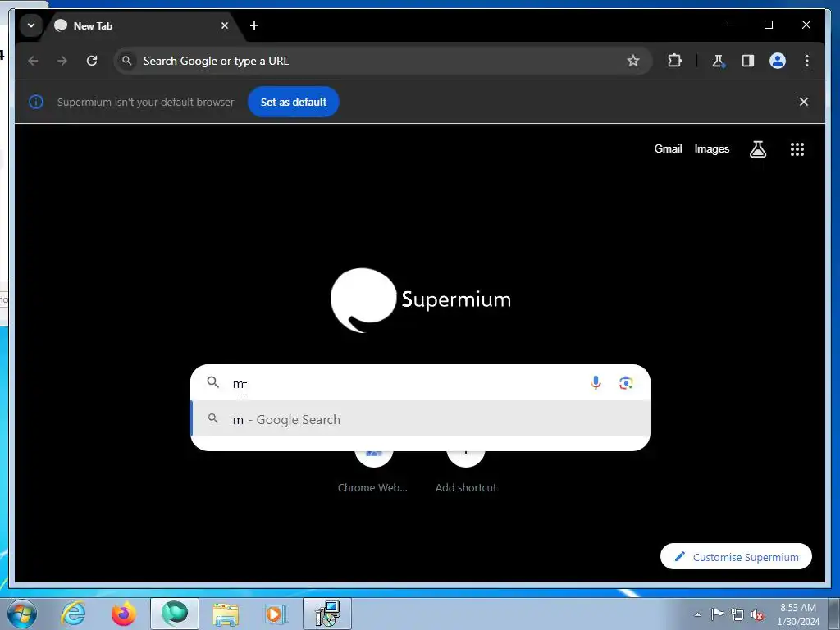Viewport: 840px width, 630px height.
Task: Open the profile avatar menu
Action: tap(778, 61)
